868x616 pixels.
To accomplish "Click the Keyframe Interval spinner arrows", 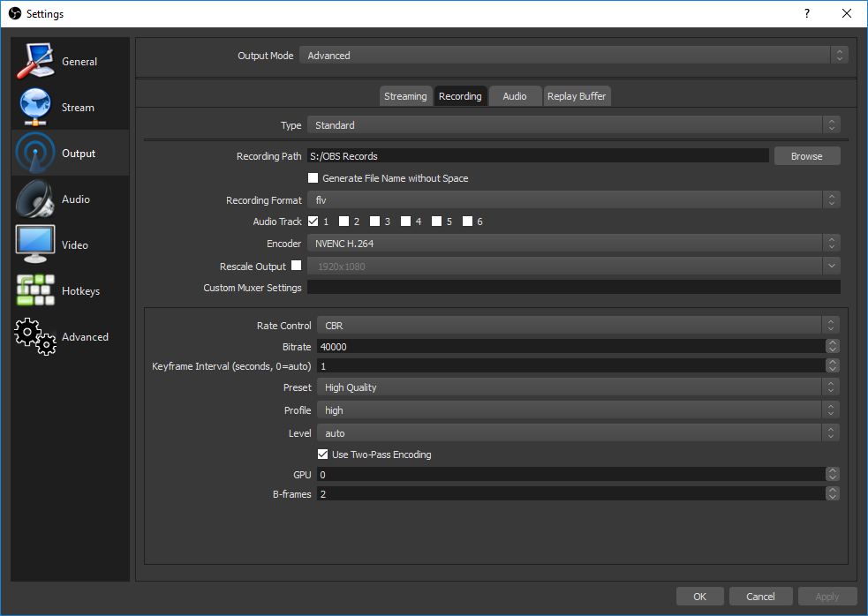I will pos(832,365).
